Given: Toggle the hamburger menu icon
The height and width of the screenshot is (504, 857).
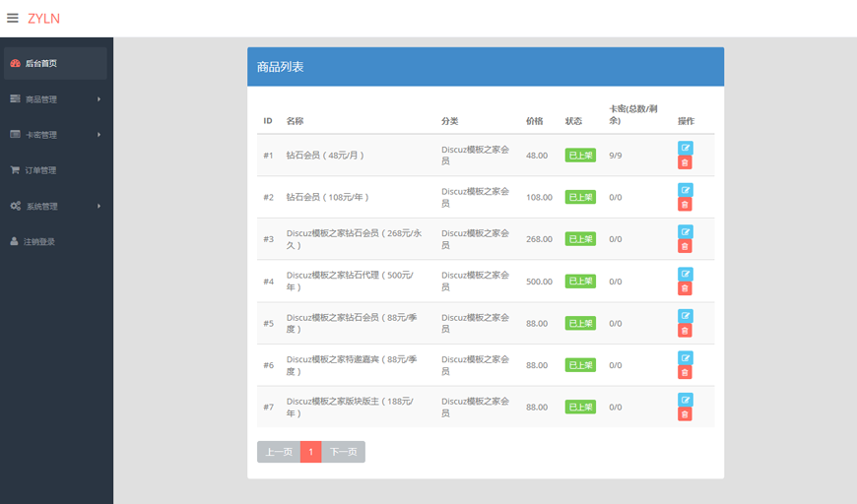Looking at the screenshot, I should [13, 18].
